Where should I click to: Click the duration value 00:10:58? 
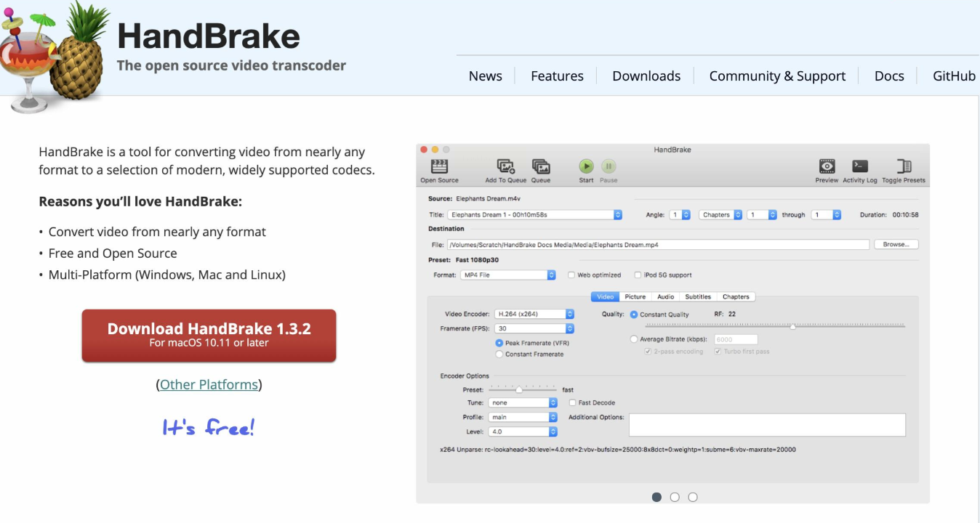(906, 215)
